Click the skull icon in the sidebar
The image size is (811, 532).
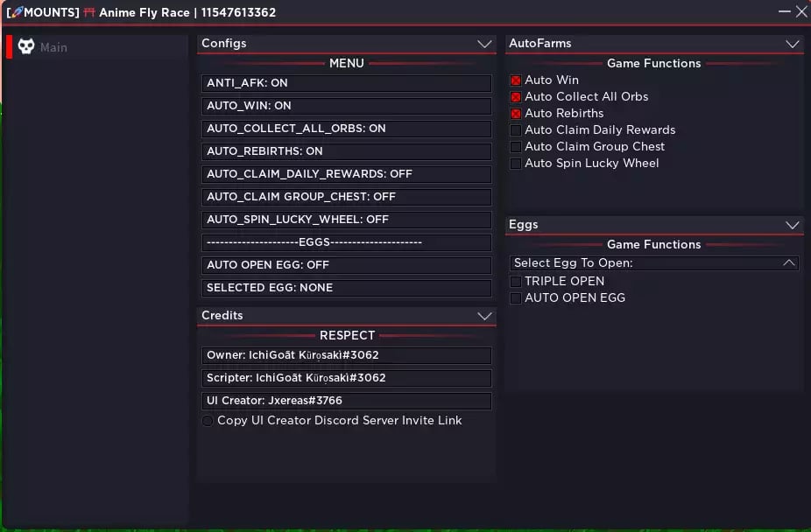click(26, 46)
